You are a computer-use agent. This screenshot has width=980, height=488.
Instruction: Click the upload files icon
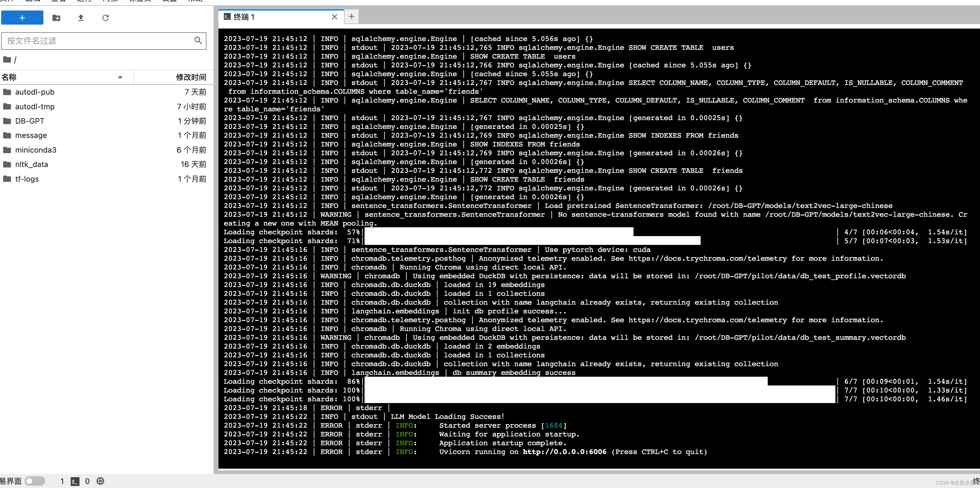(81, 18)
